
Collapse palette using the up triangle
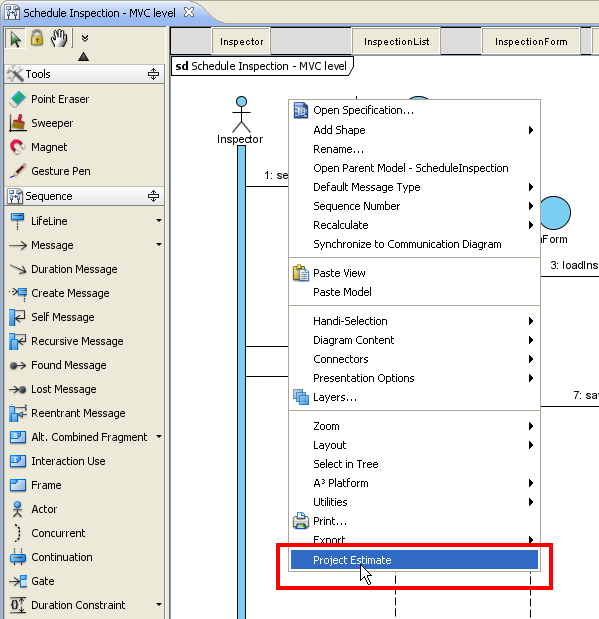tap(83, 57)
